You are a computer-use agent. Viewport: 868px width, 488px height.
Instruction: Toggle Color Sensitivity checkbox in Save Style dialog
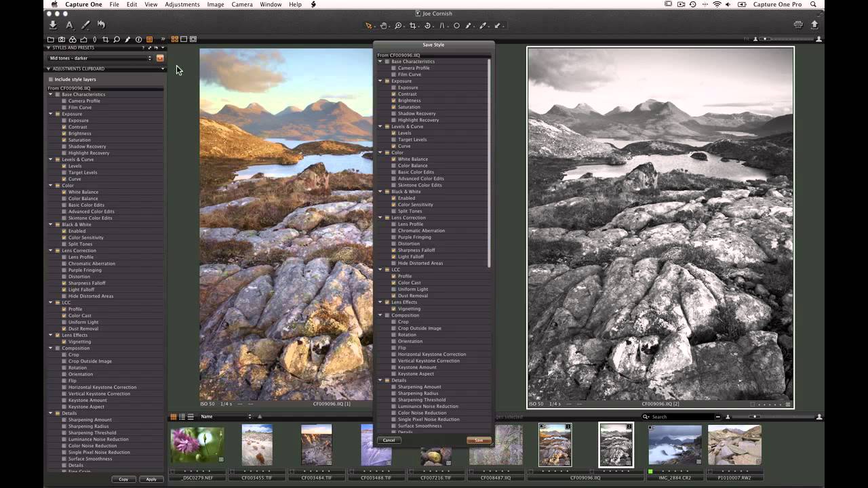coord(394,205)
